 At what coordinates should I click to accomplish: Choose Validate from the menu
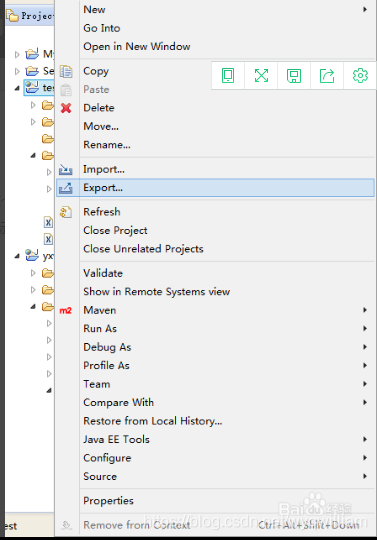pos(215,273)
